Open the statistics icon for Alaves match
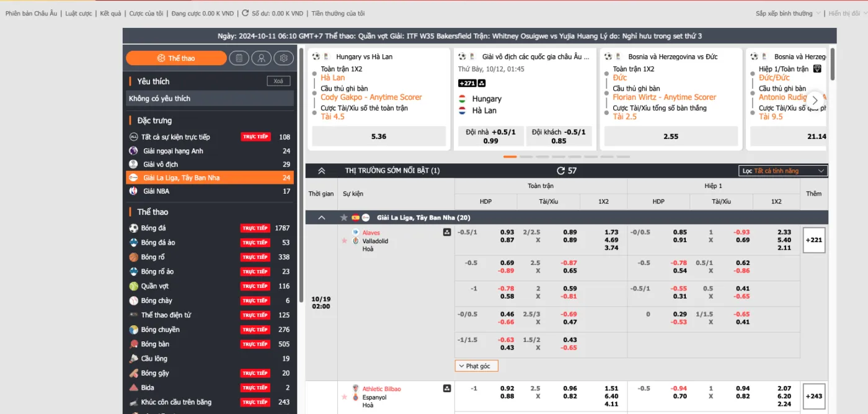 [x=447, y=233]
